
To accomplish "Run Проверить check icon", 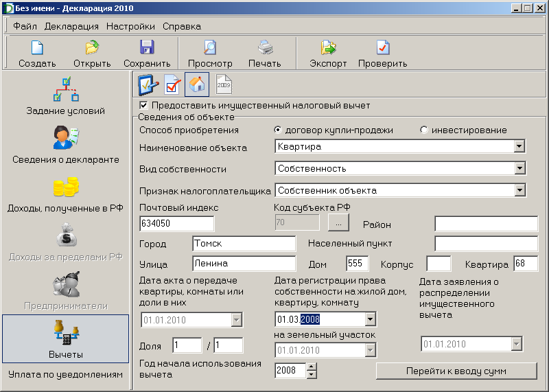I will point(383,47).
